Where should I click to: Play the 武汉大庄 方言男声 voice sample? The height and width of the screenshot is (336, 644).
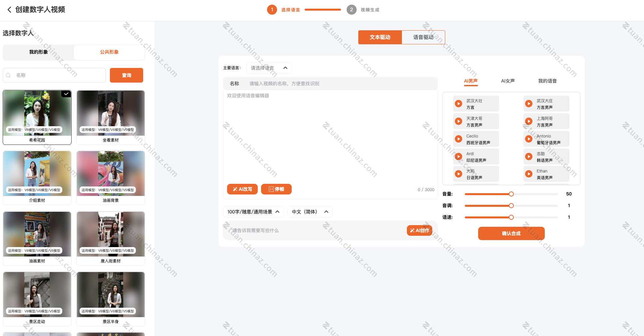click(x=529, y=104)
